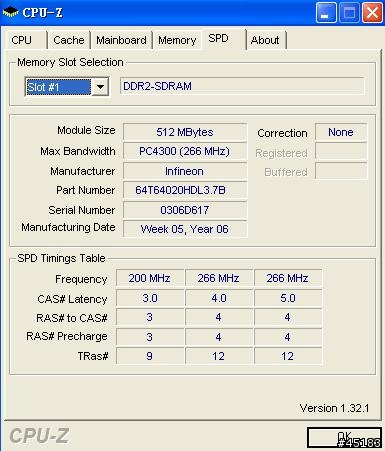Screen dimensions: 385x451
Task: Click the Correction value None
Action: 341,132
